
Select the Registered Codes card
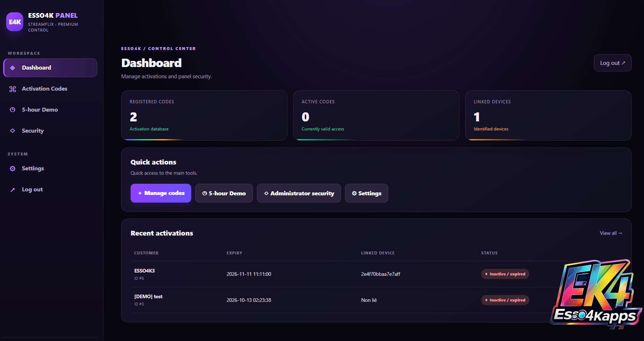click(204, 115)
